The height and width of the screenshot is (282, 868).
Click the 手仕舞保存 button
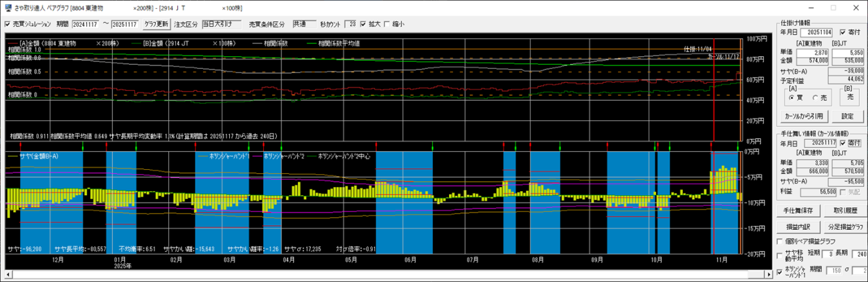click(798, 210)
